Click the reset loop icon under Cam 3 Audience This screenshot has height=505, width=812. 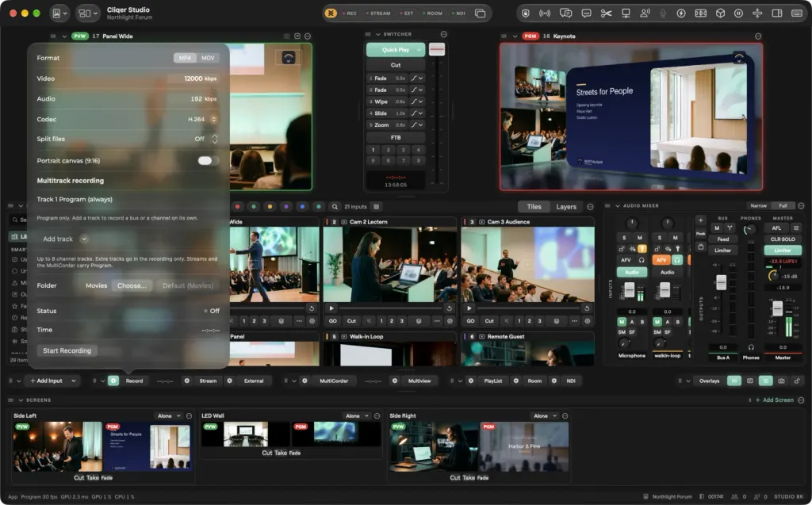[587, 308]
